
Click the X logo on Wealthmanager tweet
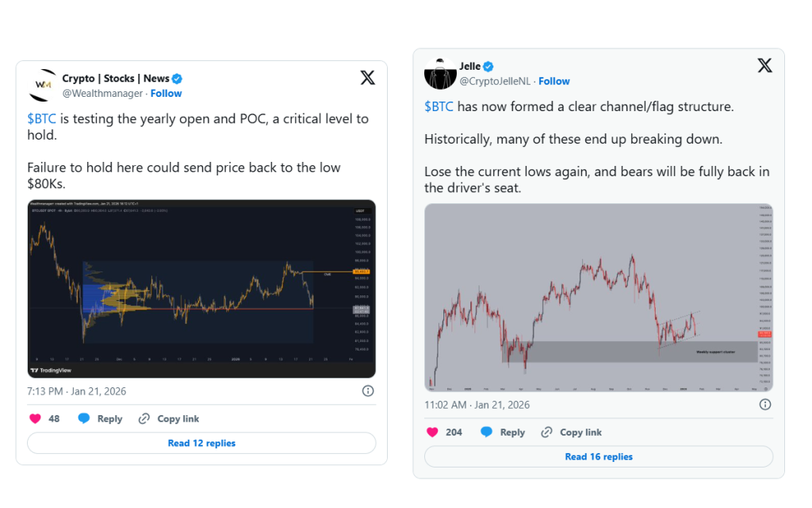click(x=368, y=78)
